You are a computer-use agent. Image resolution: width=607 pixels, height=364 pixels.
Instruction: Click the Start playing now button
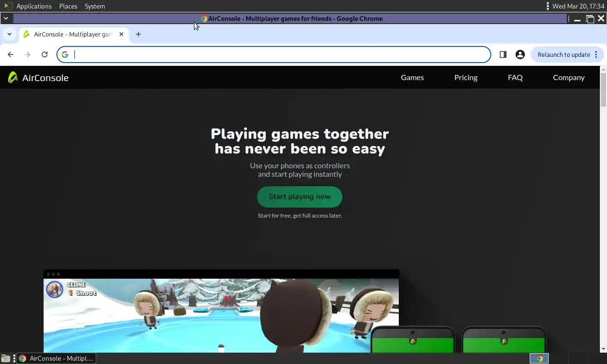300,197
